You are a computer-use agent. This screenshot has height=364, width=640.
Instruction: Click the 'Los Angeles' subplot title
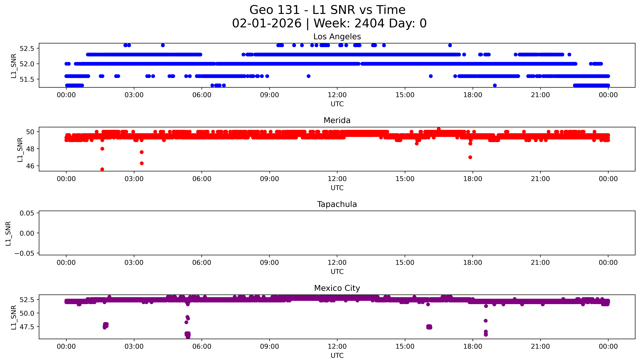point(337,37)
